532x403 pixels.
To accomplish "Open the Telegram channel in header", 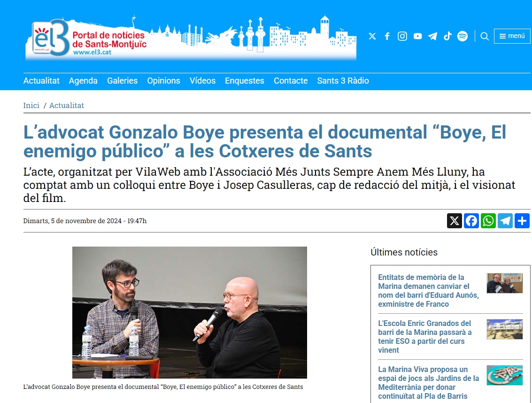I will (432, 36).
